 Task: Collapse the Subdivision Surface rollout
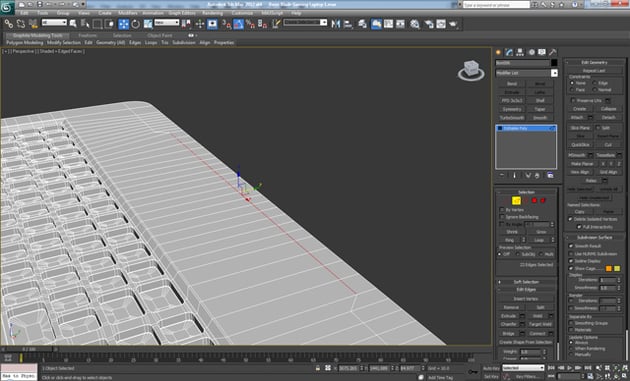(x=594, y=237)
